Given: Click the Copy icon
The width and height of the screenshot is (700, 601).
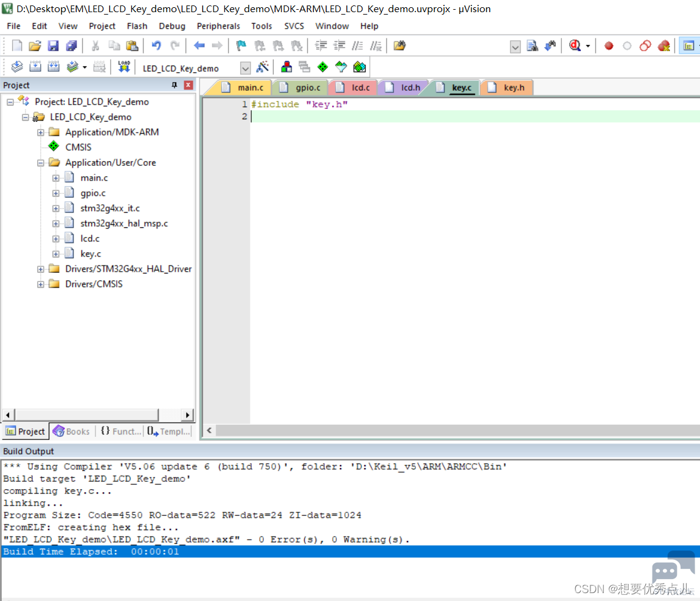Looking at the screenshot, I should click(x=114, y=46).
